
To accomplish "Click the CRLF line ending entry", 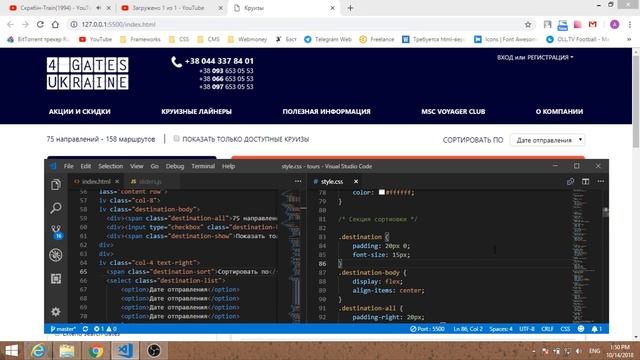I will coord(547,329).
